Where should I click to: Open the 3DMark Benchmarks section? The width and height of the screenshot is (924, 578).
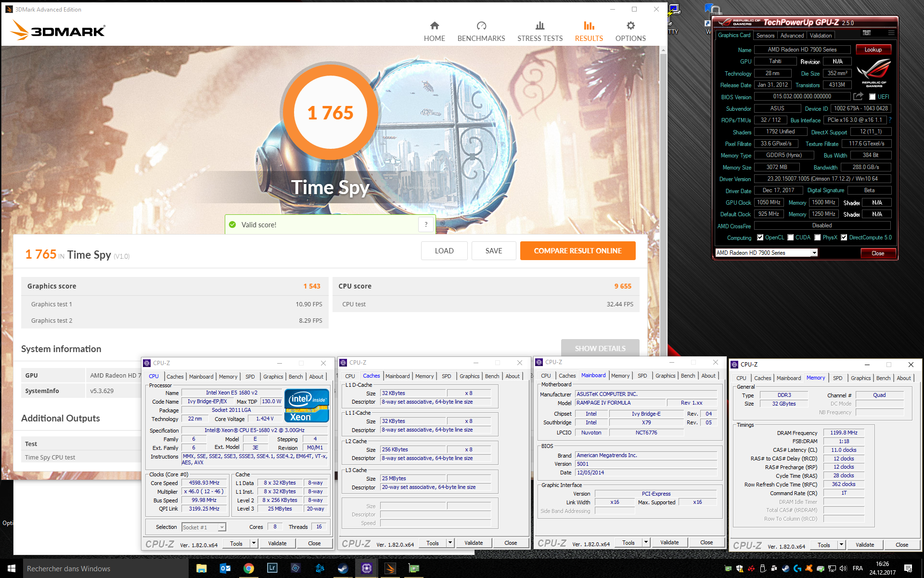click(481, 32)
